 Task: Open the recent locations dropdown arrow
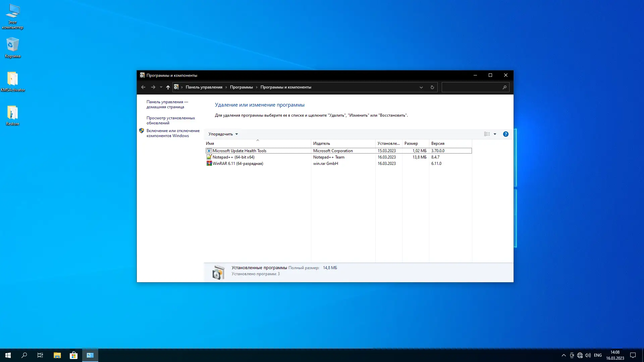[161, 87]
